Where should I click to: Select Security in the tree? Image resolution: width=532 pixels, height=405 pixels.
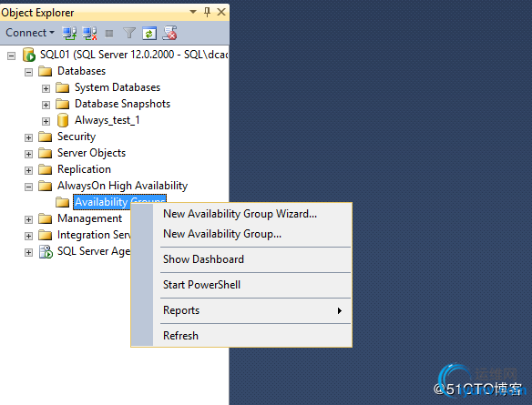77,137
